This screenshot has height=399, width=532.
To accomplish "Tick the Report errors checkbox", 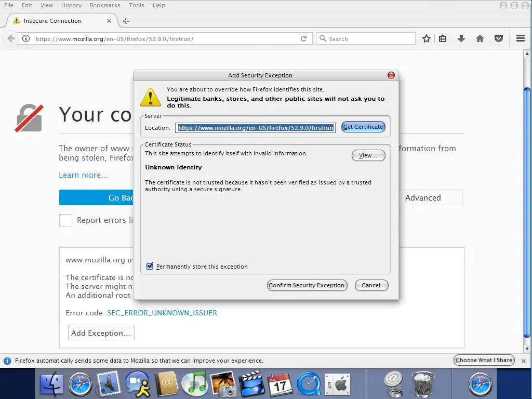I will pos(65,220).
